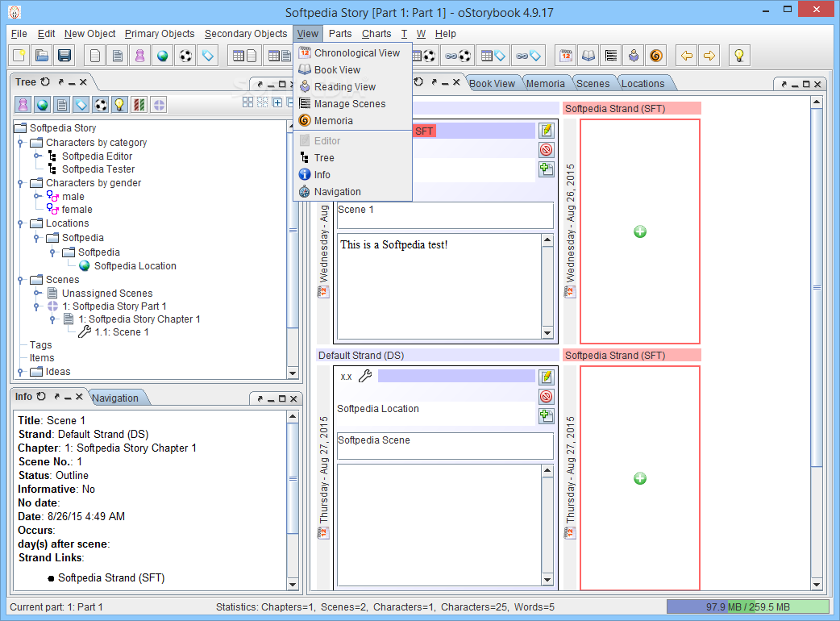Viewport: 840px width, 621px height.
Task: Create a new location via the globe toolbar icon
Action: 163,55
